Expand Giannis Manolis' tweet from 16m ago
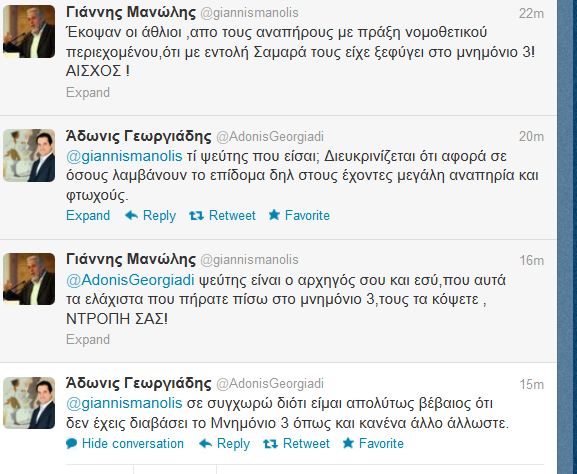Viewport: 577px width, 474px height. tap(88, 339)
